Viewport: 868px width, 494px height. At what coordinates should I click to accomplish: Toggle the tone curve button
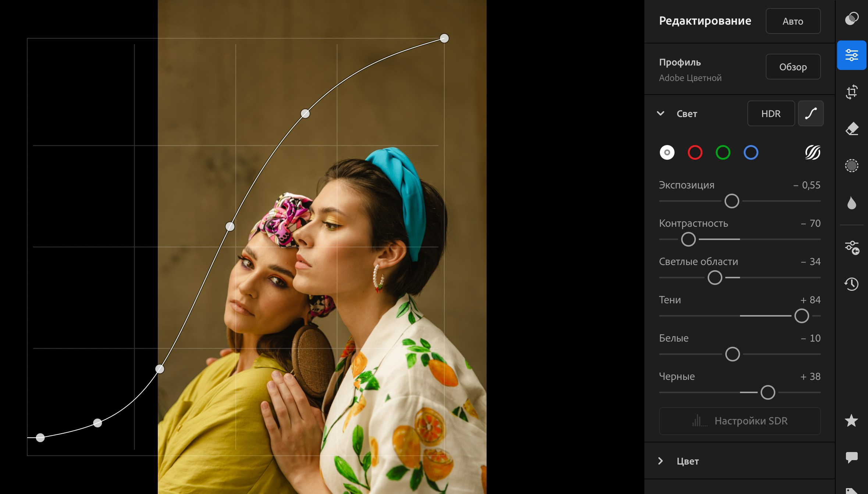click(x=811, y=114)
